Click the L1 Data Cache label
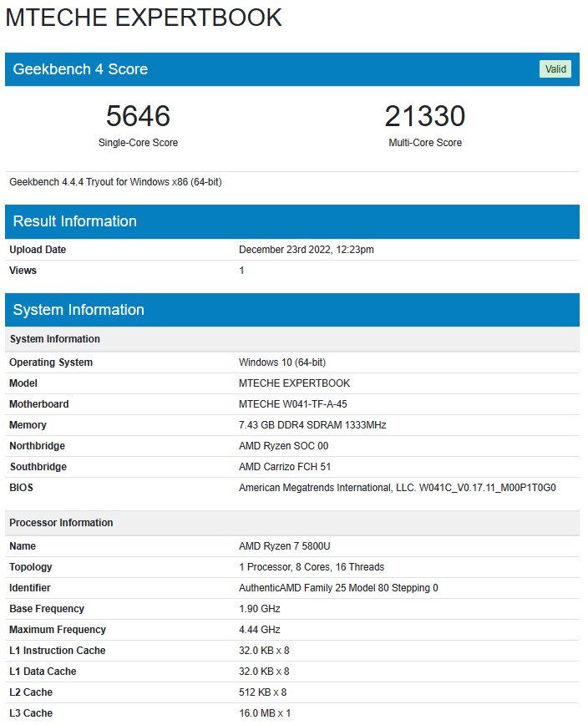588x725 pixels. click(43, 672)
